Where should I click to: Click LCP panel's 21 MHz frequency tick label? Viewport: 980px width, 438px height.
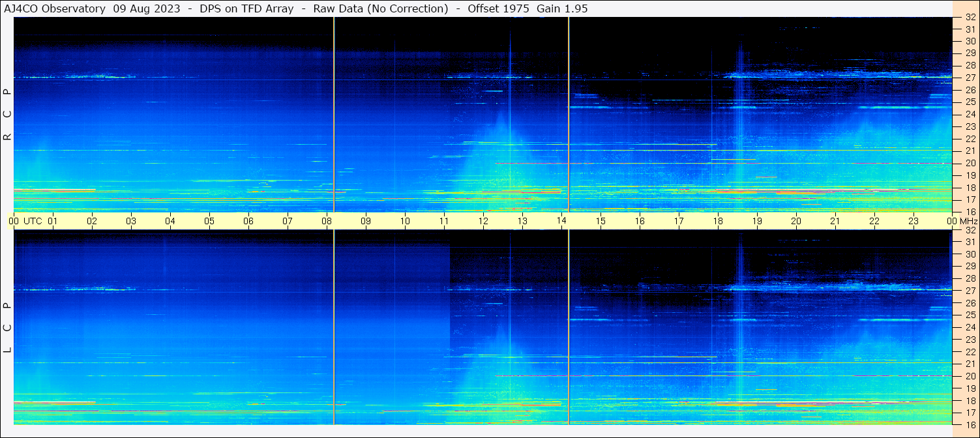tap(970, 364)
